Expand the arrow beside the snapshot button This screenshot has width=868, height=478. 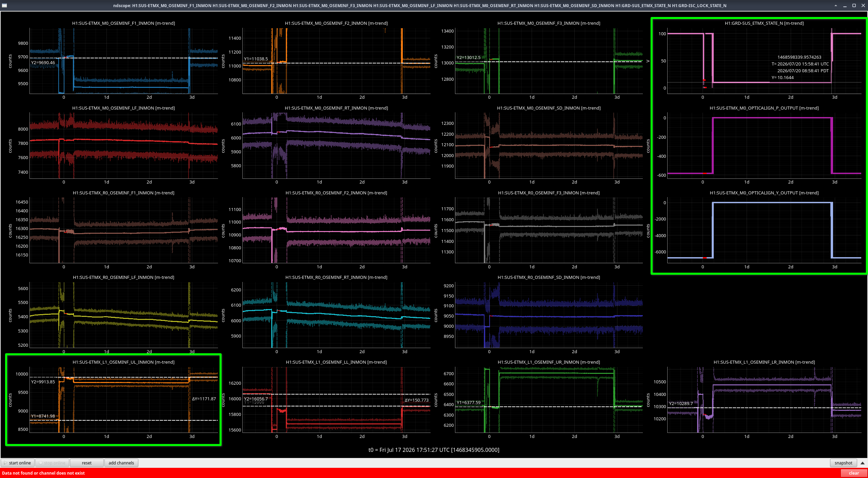click(x=862, y=463)
